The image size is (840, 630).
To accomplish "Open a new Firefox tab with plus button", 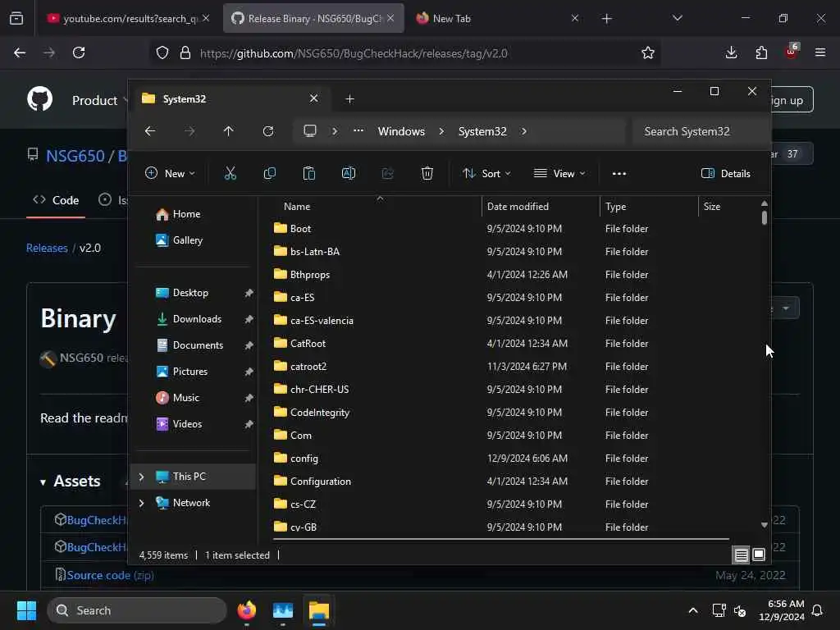I will pos(606,18).
